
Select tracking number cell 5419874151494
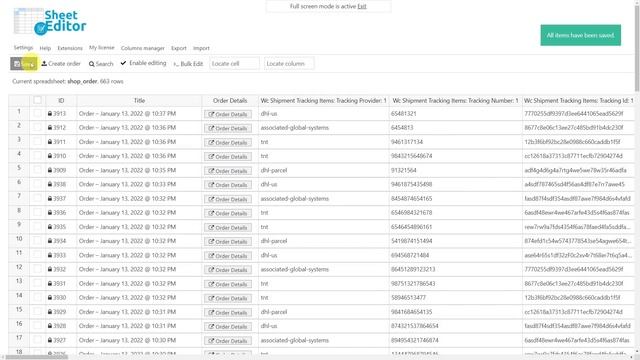(455, 241)
